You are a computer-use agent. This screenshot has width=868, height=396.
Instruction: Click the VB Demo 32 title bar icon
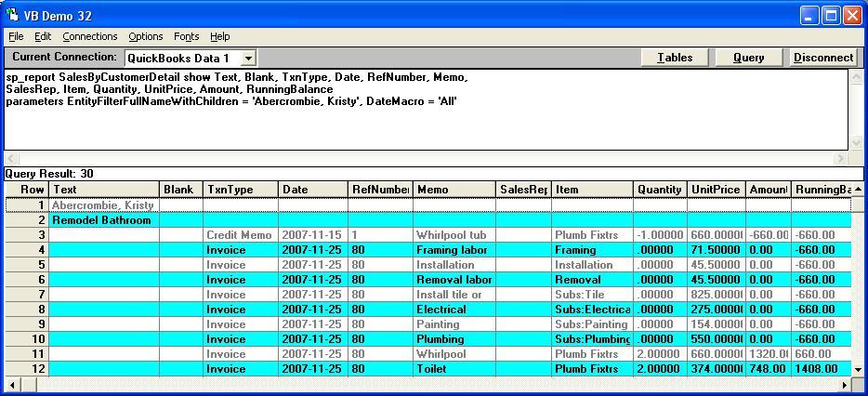pyautogui.click(x=13, y=16)
